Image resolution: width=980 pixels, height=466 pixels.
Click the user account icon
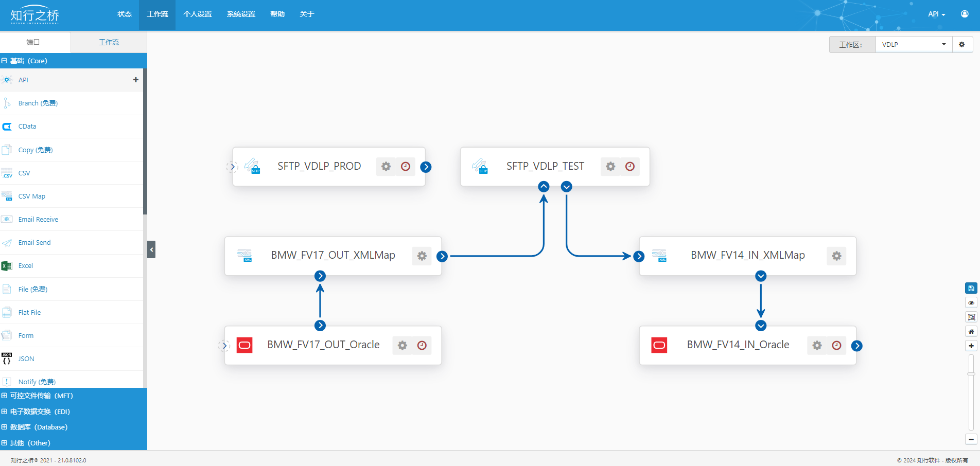coord(965,14)
